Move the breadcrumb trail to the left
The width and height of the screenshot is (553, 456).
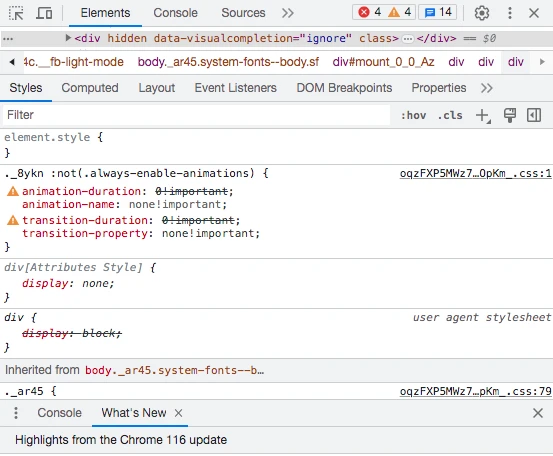(x=12, y=62)
